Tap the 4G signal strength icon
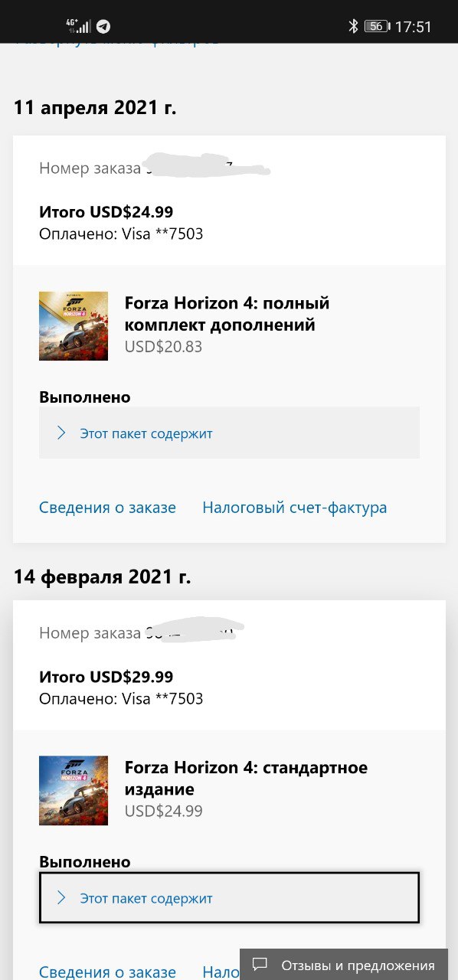The height and width of the screenshot is (980, 458). [78, 27]
